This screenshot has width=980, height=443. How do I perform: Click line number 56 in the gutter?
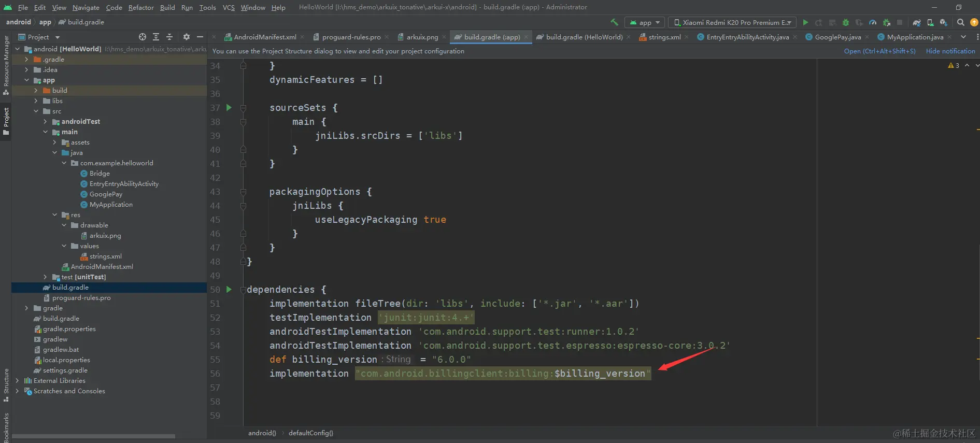[215, 374]
